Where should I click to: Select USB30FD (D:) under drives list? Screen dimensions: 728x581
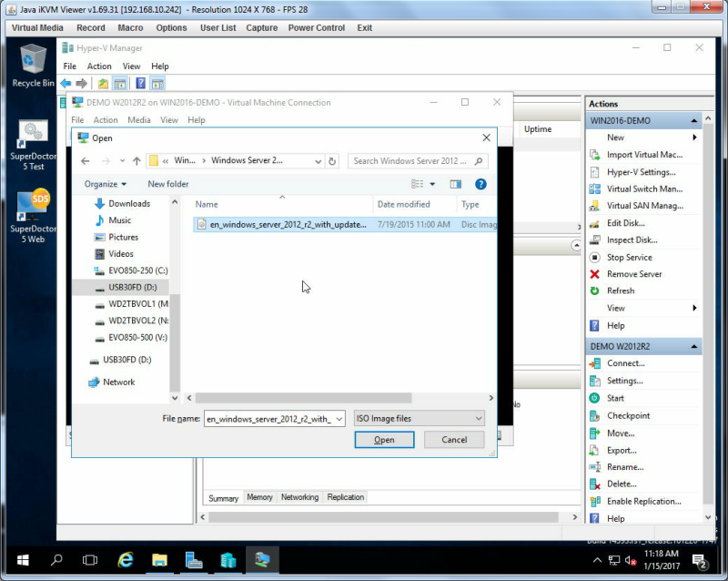click(x=132, y=288)
